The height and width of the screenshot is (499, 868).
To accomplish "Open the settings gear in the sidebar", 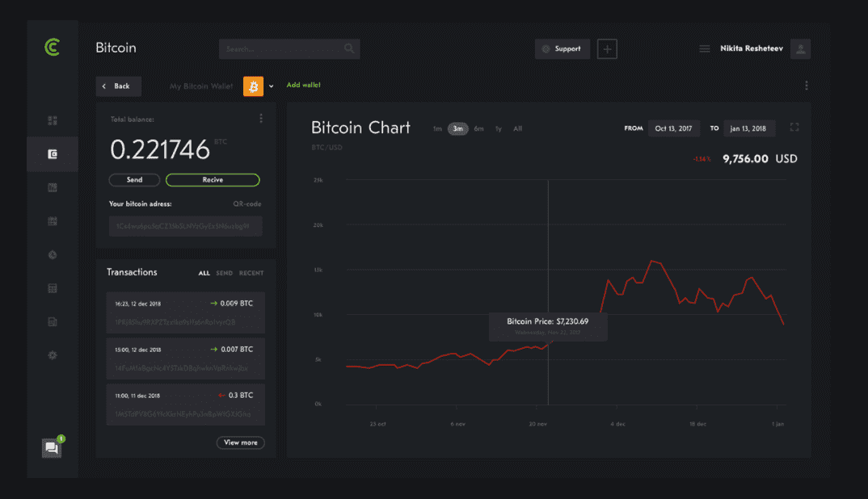I will coord(53,355).
